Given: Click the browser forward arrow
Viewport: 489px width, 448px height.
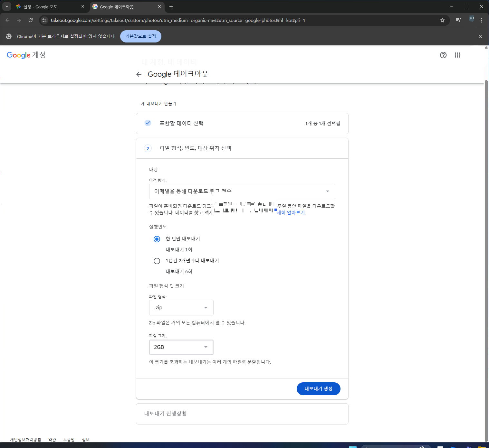Looking at the screenshot, I should [x=19, y=20].
